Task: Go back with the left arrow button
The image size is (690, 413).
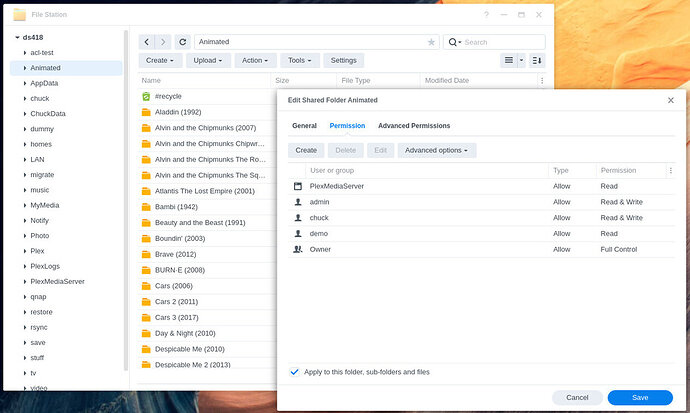Action: pyautogui.click(x=147, y=42)
